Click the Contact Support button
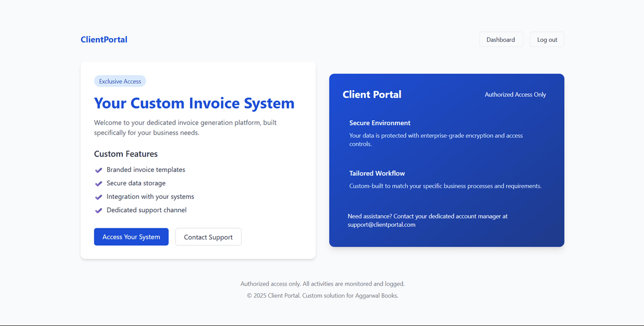The width and height of the screenshot is (644, 326). click(x=208, y=237)
